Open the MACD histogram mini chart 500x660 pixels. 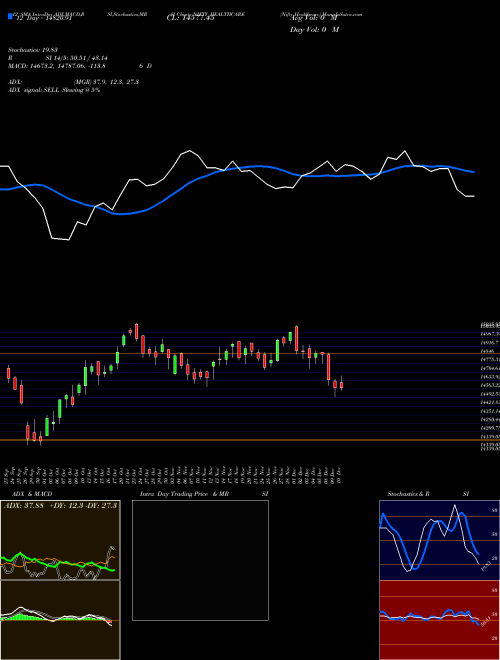coord(60,620)
